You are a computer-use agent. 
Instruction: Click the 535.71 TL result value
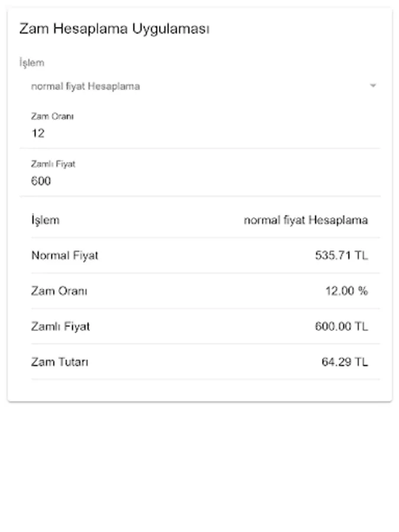[x=341, y=256]
